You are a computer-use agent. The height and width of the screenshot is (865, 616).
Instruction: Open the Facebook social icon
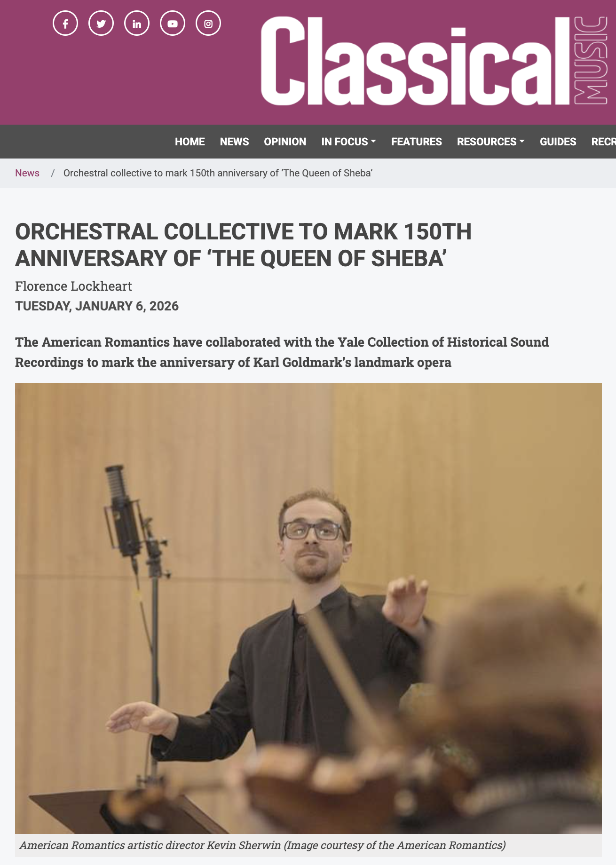tap(65, 24)
